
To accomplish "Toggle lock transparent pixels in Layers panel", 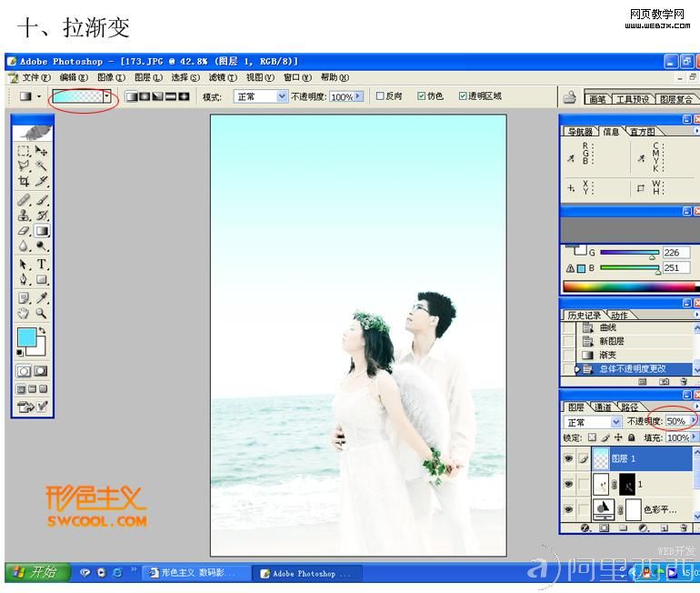I will [592, 437].
